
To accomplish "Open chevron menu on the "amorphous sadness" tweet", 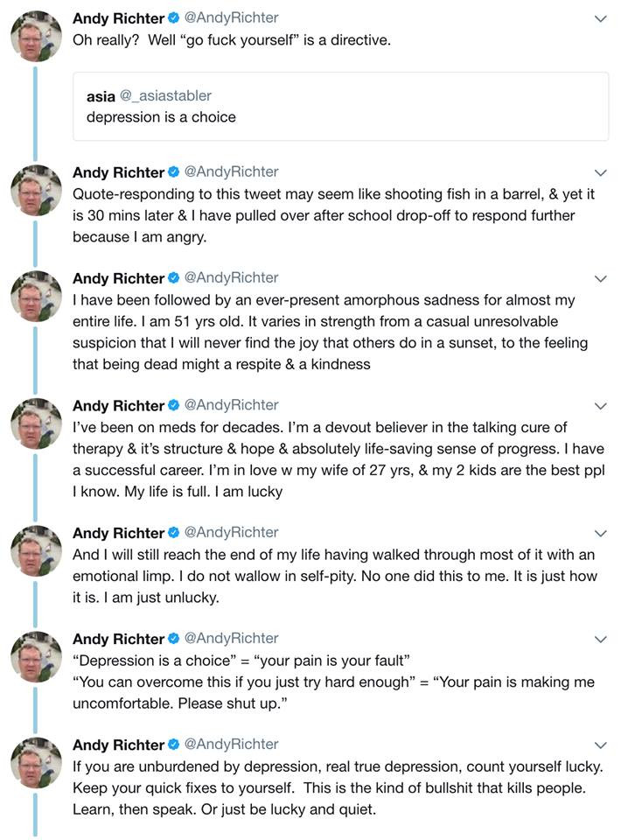I will click(600, 278).
